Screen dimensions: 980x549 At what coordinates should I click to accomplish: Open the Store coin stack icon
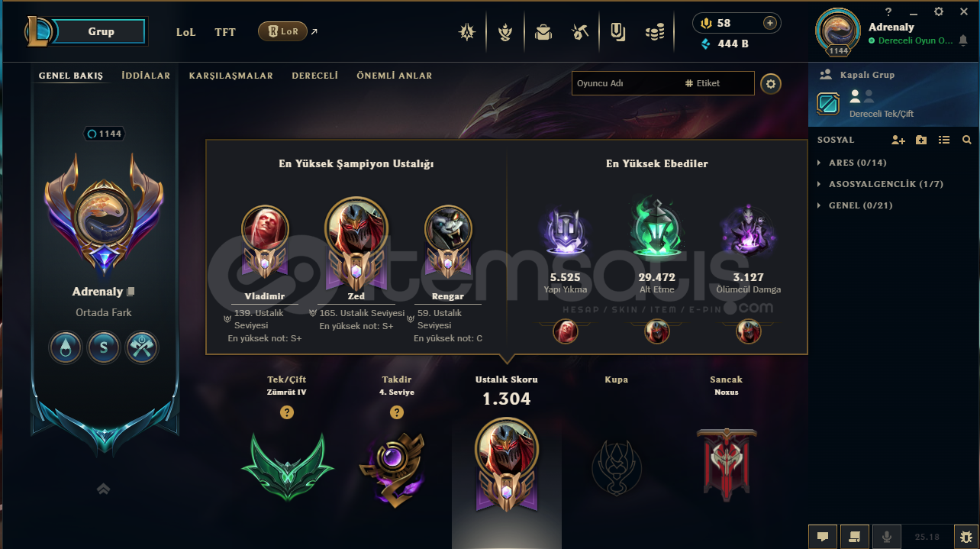pyautogui.click(x=655, y=32)
